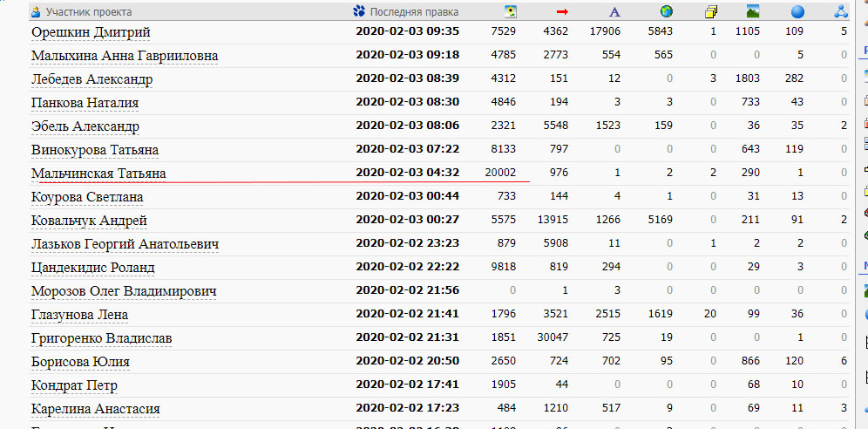Click the blue sphere column header icon

click(797, 11)
